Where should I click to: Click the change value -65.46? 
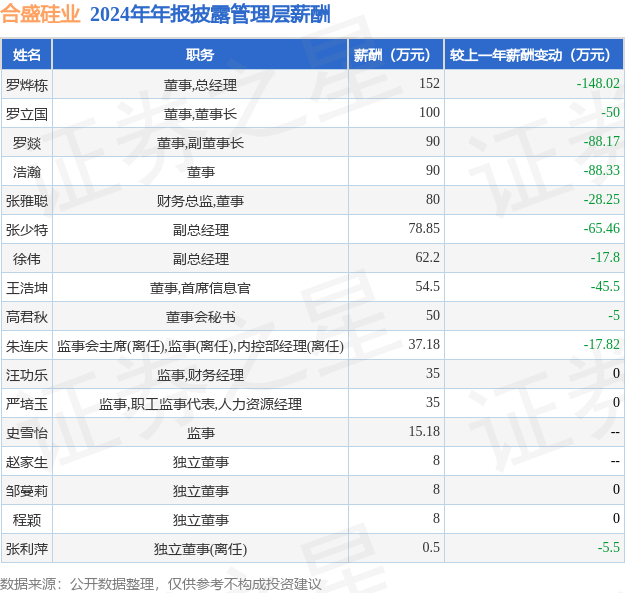point(601,228)
